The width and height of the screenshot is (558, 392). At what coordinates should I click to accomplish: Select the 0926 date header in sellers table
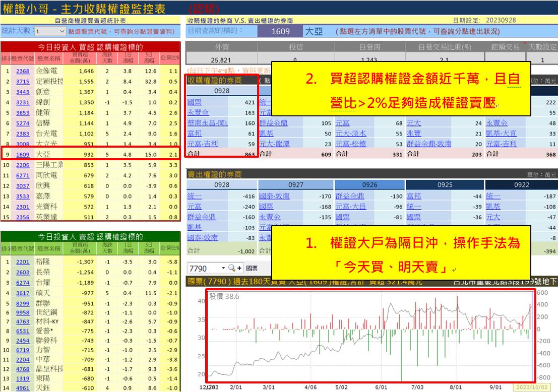click(370, 184)
